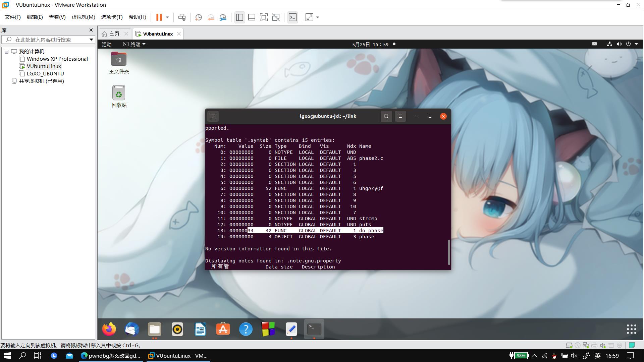Open the text editor in the dock
Viewport: 644px width, 362px height.
click(291, 329)
